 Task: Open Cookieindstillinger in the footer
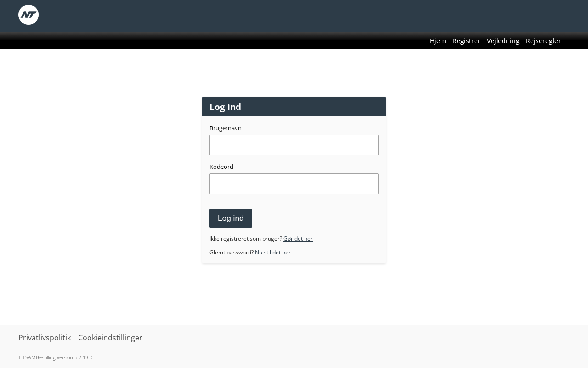tap(110, 338)
